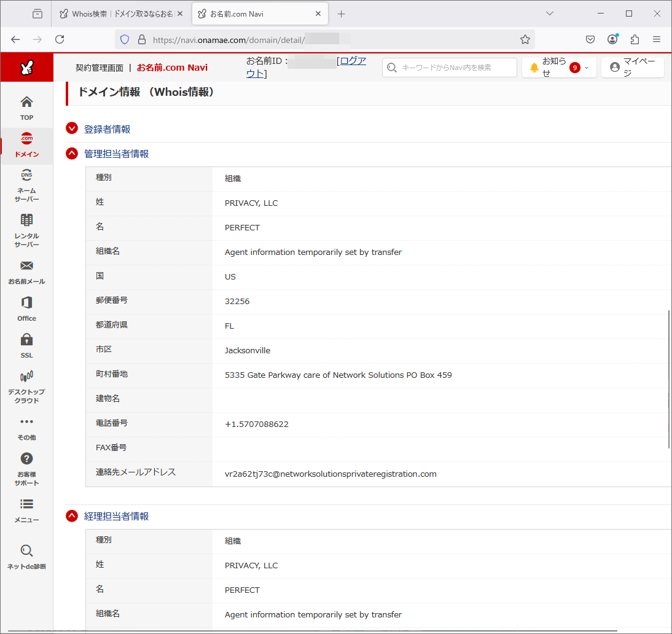Bookmark this page with the star icon
This screenshot has width=672, height=634.
[525, 39]
